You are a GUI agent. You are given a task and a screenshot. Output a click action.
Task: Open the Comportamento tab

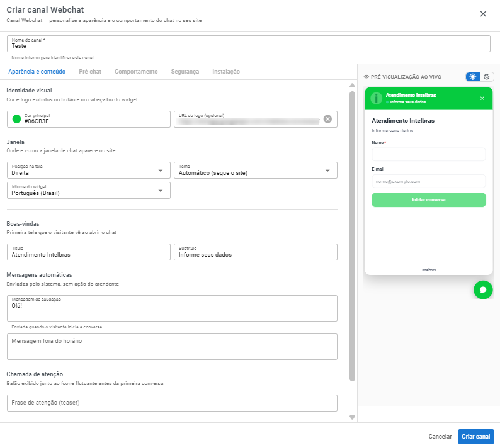[136, 72]
